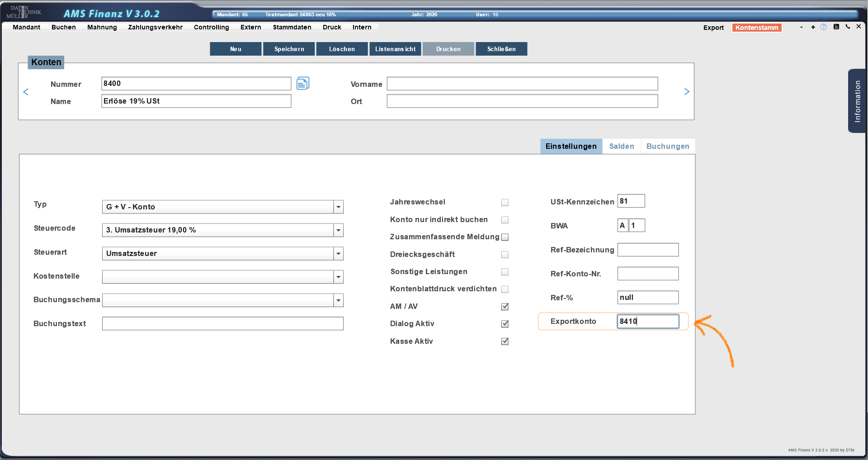Open the help question mark icon
868x460 pixels.
[824, 27]
